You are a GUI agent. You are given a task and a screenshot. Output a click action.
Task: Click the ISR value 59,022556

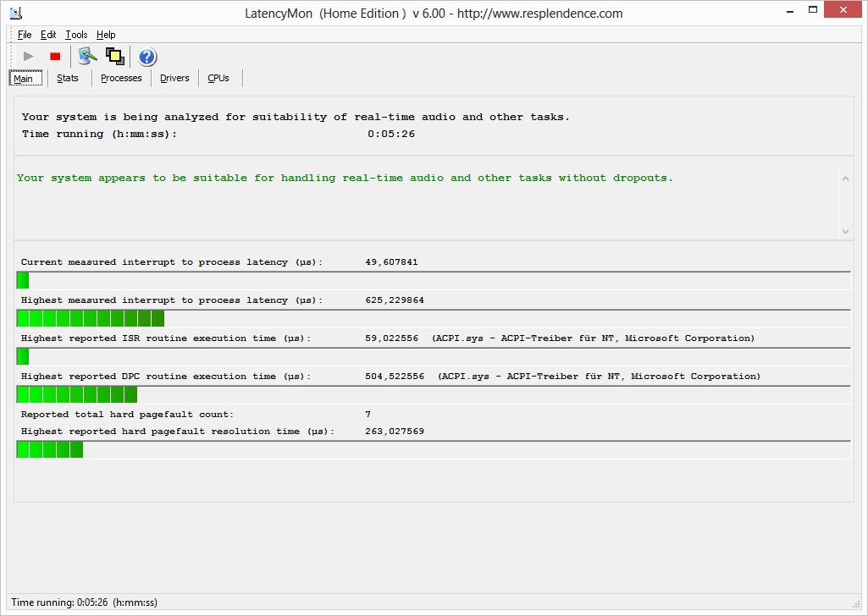[391, 338]
